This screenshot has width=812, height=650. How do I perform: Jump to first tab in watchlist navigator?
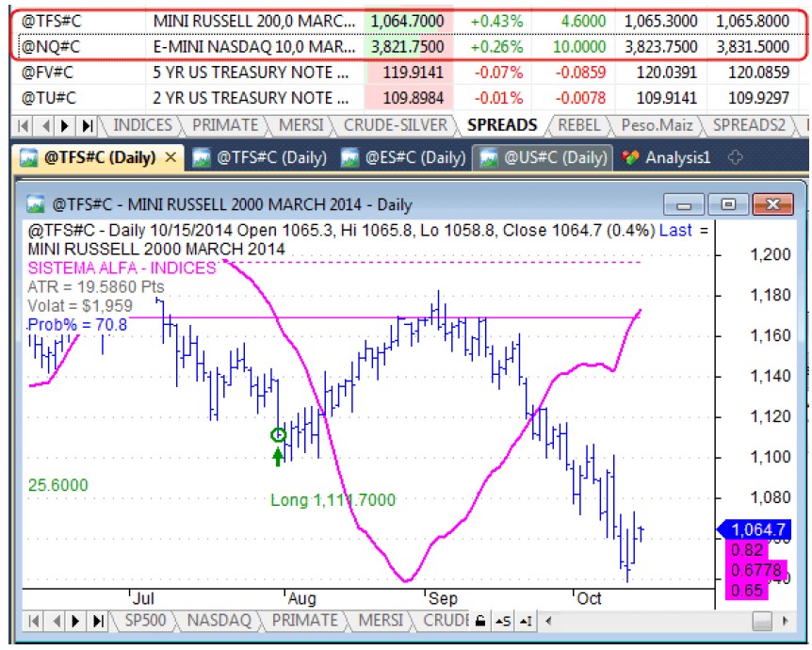(23, 126)
